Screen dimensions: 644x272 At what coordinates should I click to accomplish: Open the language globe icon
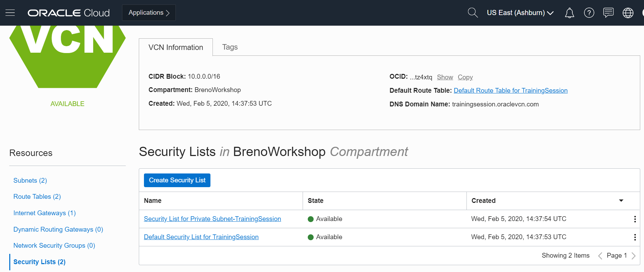(628, 13)
